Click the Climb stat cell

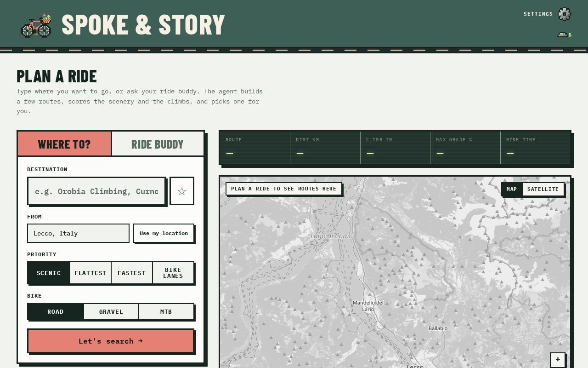coord(396,147)
